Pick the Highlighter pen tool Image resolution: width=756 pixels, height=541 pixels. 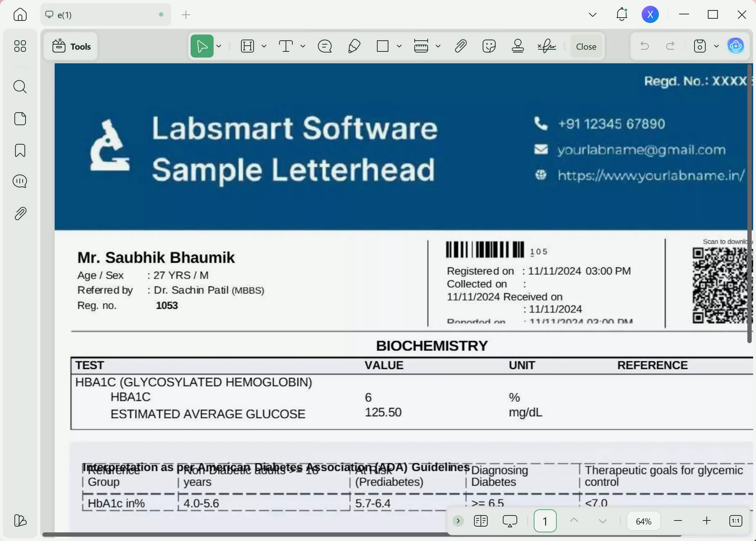pyautogui.click(x=354, y=46)
